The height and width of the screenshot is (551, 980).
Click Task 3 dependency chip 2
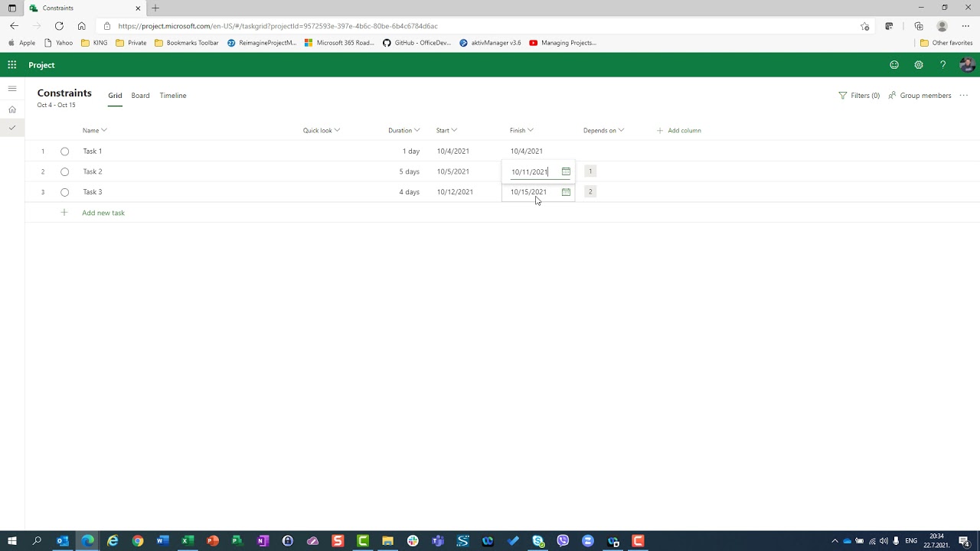pos(590,191)
